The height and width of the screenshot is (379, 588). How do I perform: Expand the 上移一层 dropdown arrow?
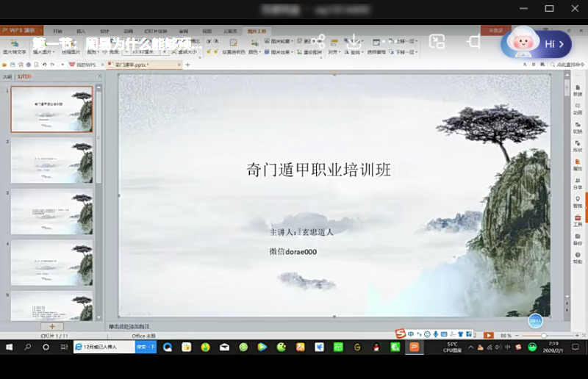point(417,42)
